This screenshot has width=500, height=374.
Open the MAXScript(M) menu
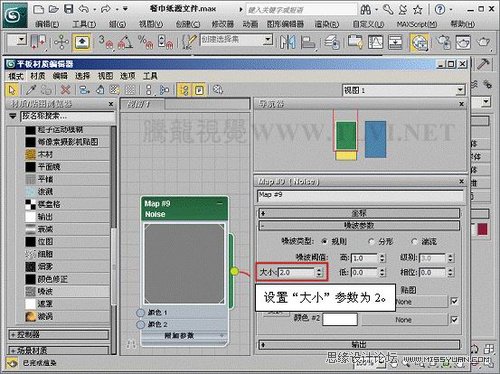pyautogui.click(x=417, y=24)
